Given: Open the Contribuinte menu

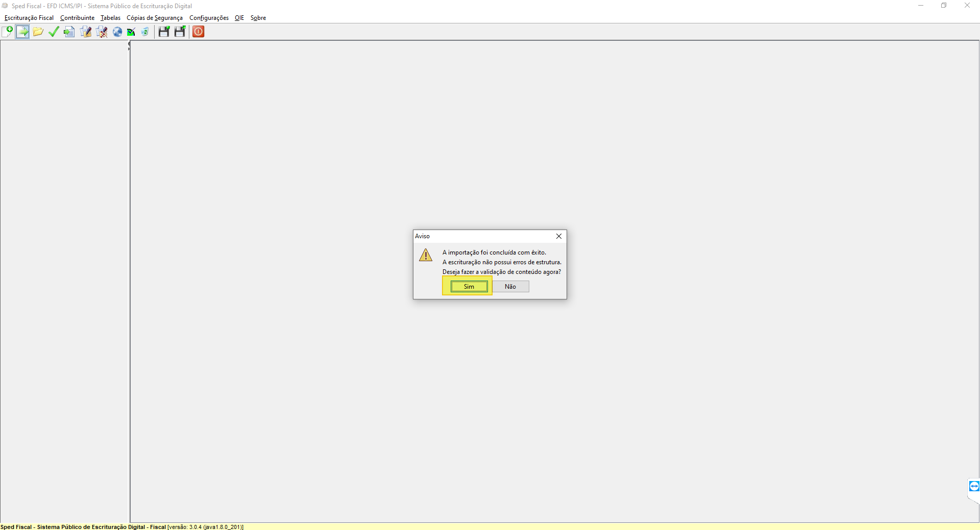Looking at the screenshot, I should [x=77, y=18].
